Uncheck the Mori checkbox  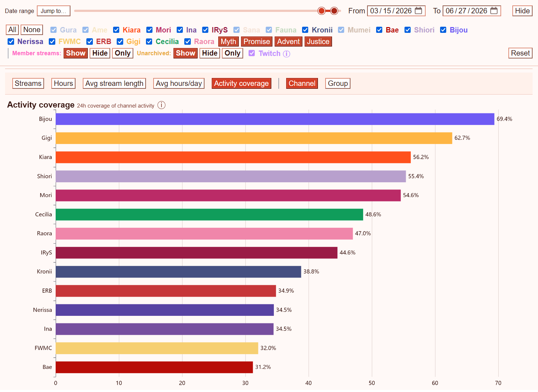tap(150, 30)
